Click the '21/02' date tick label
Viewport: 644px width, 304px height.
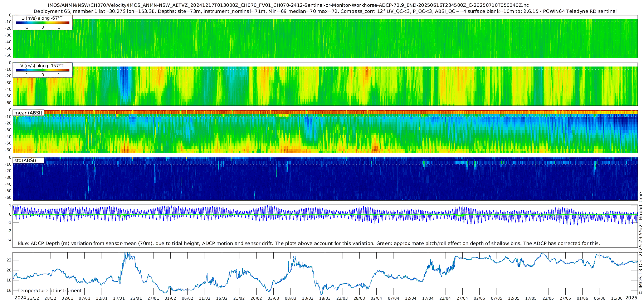[x=239, y=298]
